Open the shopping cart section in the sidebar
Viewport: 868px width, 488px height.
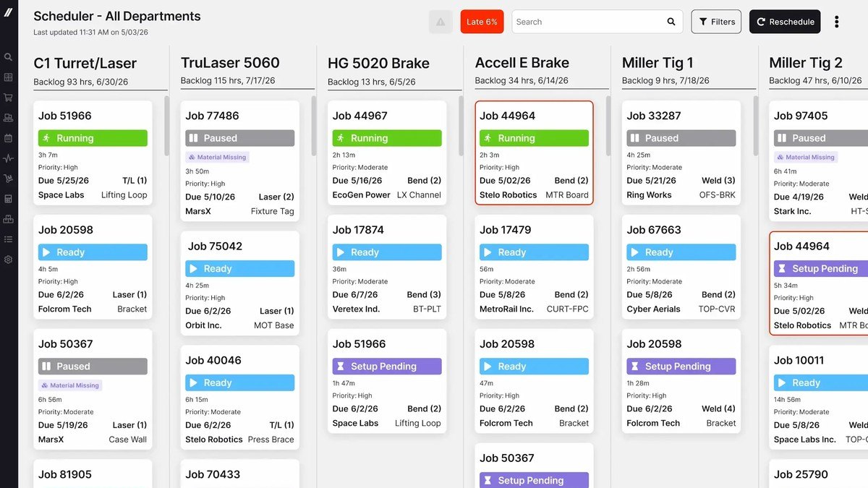pos(9,98)
